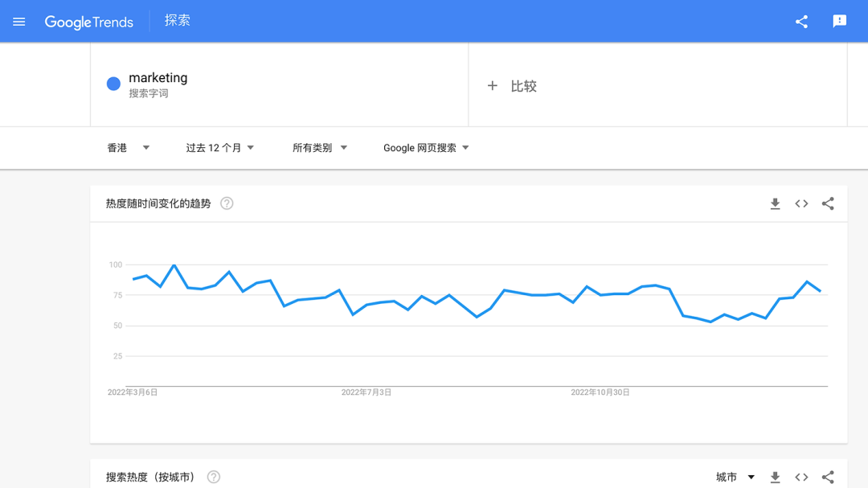Share the interest over time chart
Viewport: 868px width, 488px height.
828,203
